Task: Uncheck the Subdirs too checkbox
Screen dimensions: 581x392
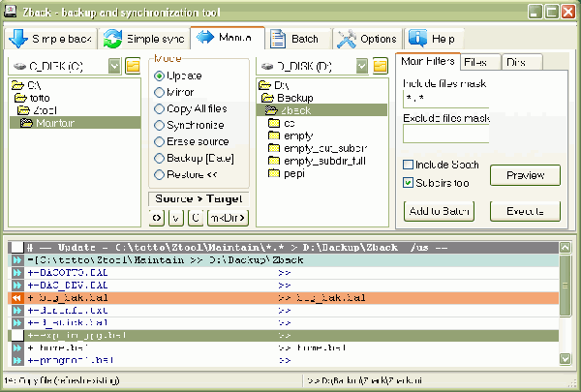Action: pyautogui.click(x=408, y=181)
